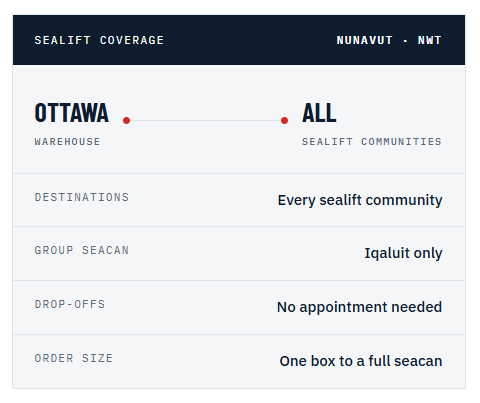
Task: Click the SEALIFT COVERAGE header title
Action: pyautogui.click(x=99, y=40)
